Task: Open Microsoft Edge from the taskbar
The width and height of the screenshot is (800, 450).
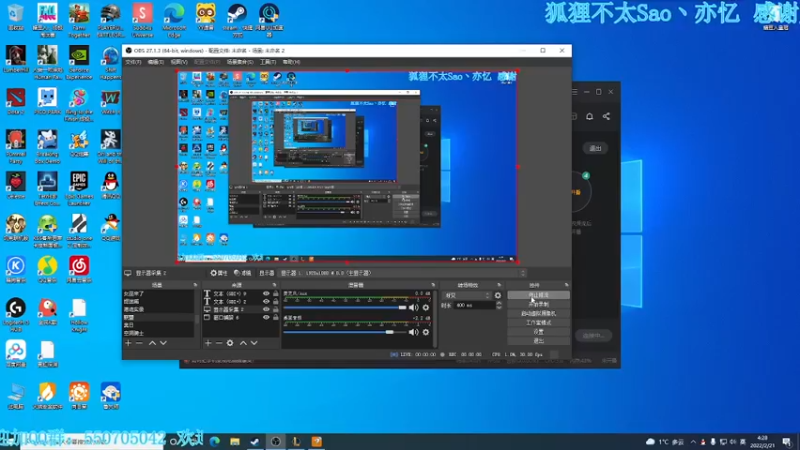Action: point(215,441)
